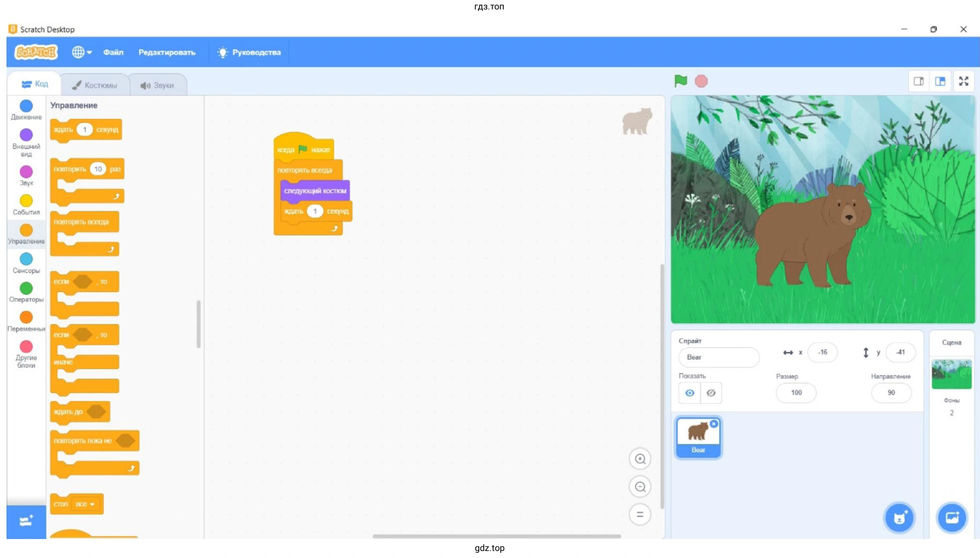Click the sprite Размер input field
The width and height of the screenshot is (980, 558).
coord(796,393)
